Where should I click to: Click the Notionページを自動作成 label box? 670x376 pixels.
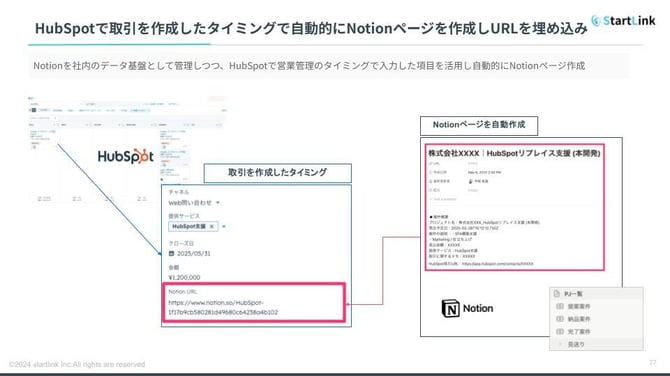point(479,125)
